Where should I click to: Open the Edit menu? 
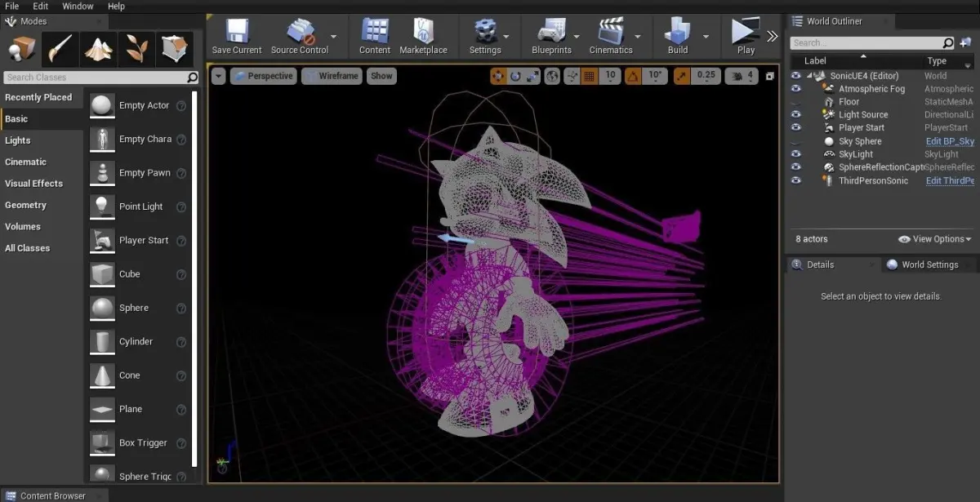pos(41,6)
